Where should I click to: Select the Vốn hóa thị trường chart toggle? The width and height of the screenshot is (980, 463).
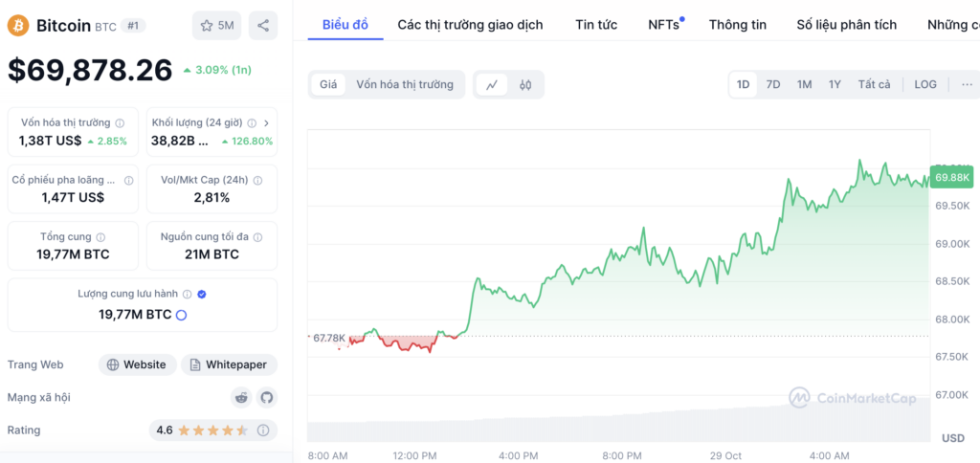click(x=405, y=84)
